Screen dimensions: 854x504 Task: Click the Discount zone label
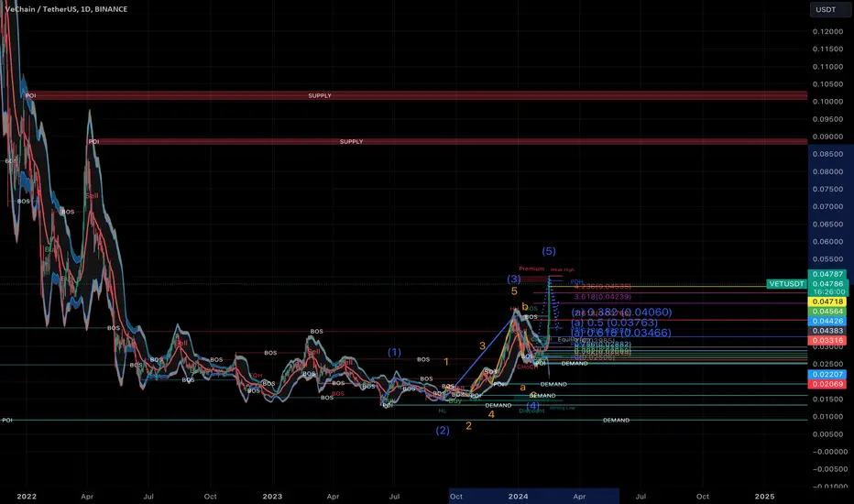click(x=531, y=411)
